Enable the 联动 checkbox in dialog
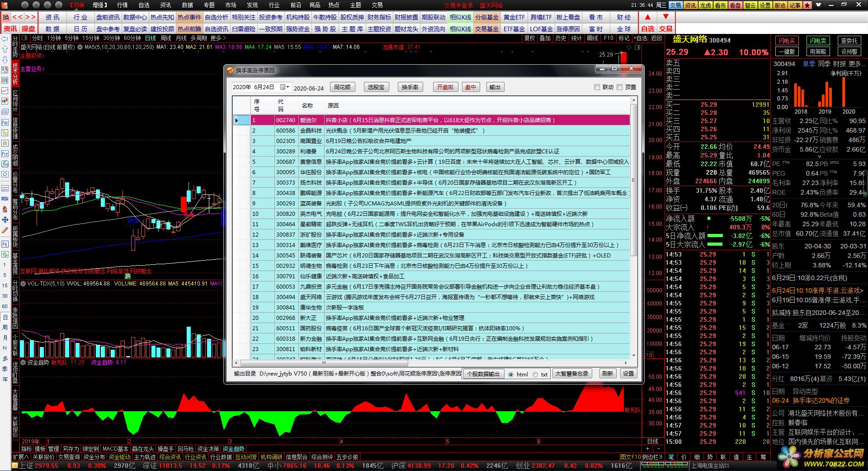Screen dimensions: 868x471 pyautogui.click(x=597, y=87)
